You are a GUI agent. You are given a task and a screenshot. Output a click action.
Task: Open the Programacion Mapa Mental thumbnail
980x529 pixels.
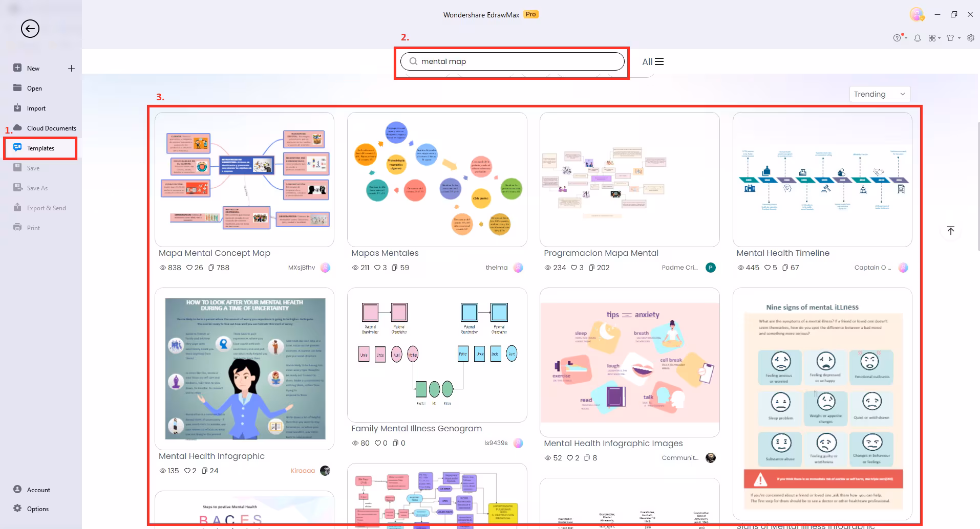630,180
